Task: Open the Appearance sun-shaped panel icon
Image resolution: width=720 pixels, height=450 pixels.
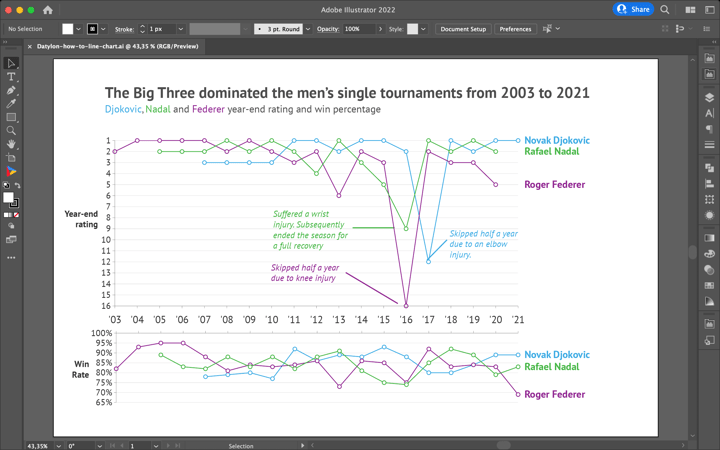Action: [709, 215]
